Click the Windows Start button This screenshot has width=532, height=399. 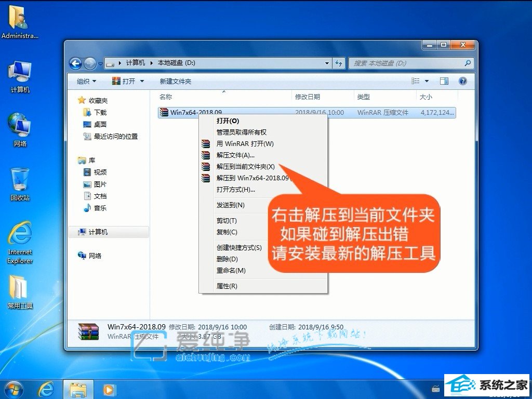click(14, 389)
